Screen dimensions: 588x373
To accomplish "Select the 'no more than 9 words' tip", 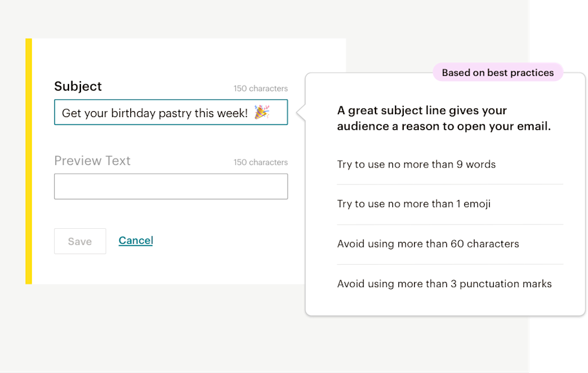I will (x=416, y=164).
